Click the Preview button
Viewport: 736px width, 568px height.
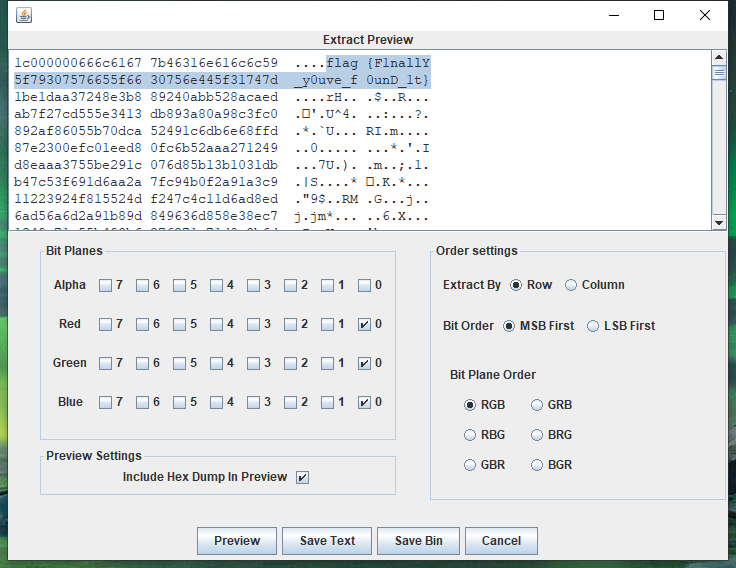237,541
